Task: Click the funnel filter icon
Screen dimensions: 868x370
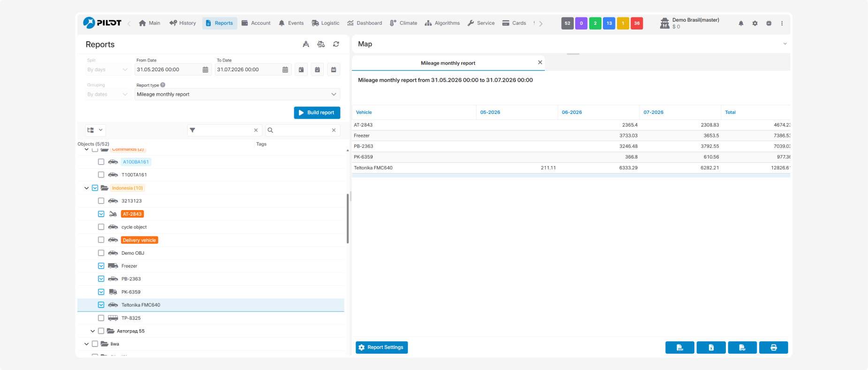Action: pos(192,130)
